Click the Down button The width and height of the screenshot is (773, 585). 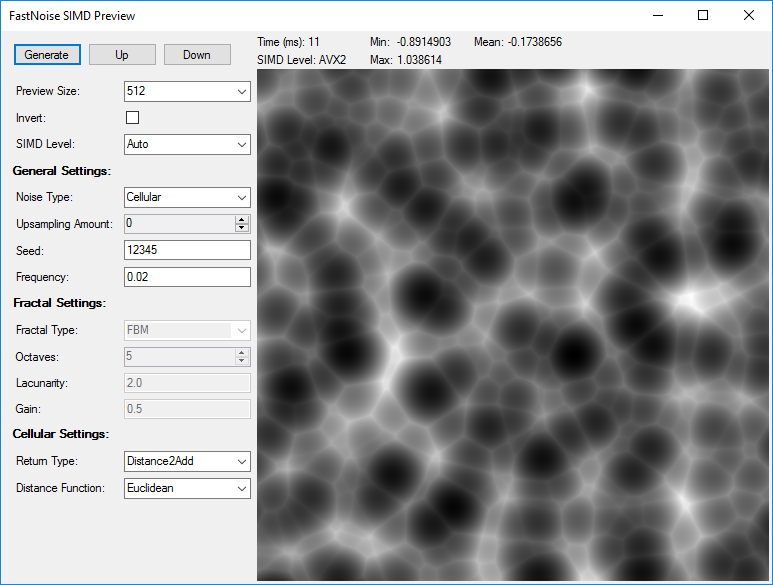click(x=197, y=55)
